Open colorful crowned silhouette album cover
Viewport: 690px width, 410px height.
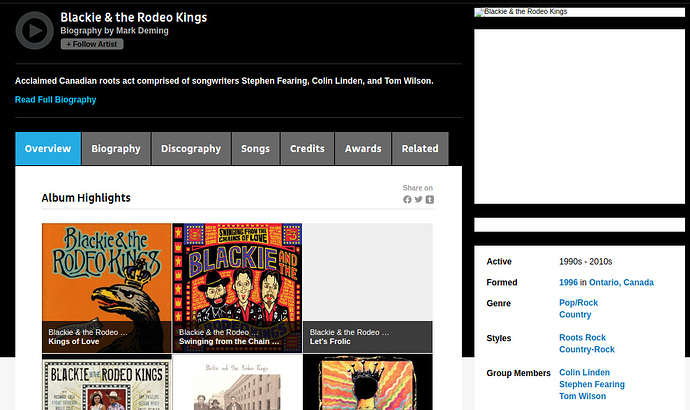(x=368, y=382)
